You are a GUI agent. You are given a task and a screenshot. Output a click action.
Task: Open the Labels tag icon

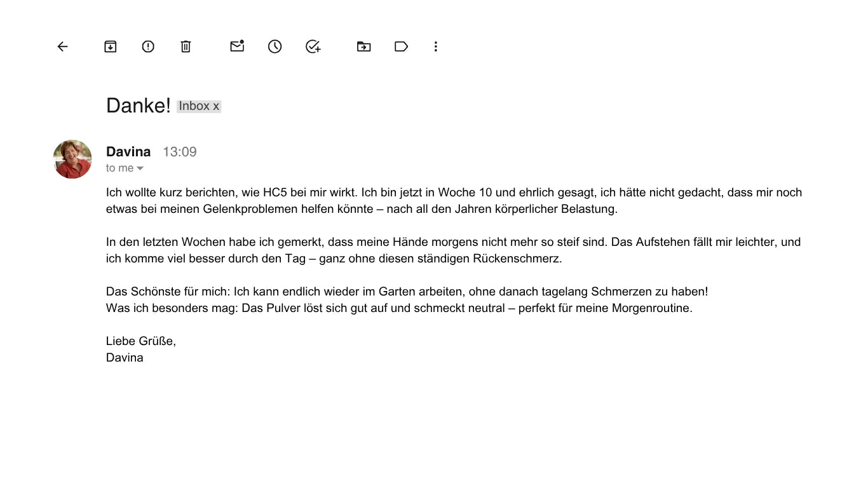(401, 46)
